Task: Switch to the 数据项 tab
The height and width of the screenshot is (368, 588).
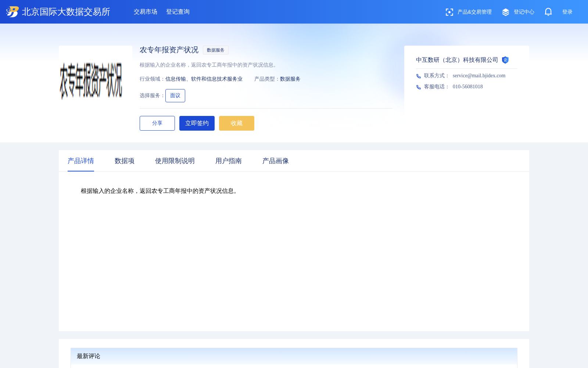Action: 125,161
